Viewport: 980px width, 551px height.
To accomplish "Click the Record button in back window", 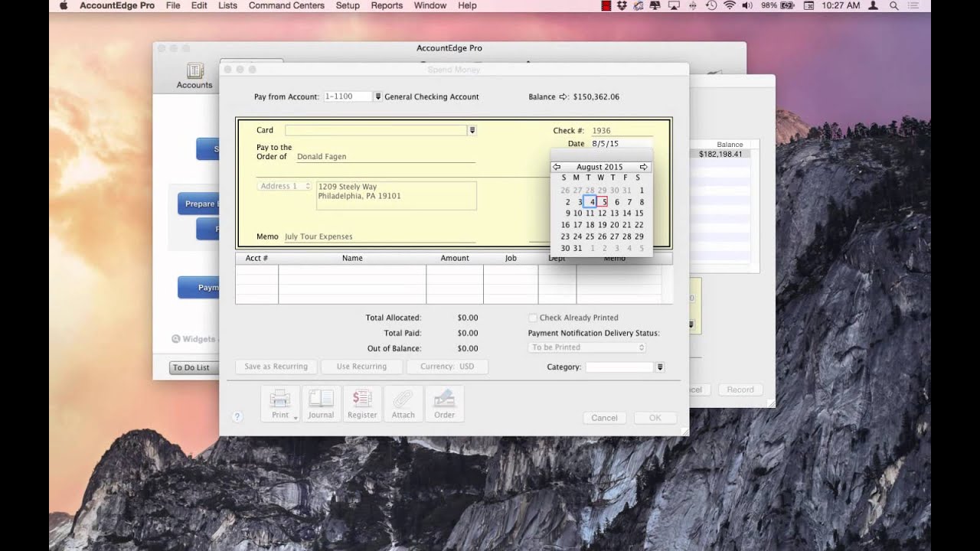I will point(740,390).
